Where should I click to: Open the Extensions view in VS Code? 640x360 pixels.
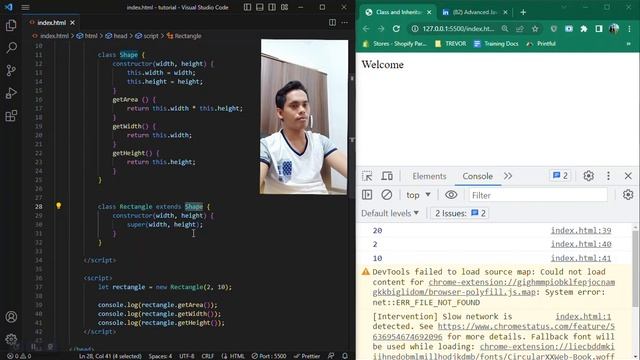coord(11,116)
